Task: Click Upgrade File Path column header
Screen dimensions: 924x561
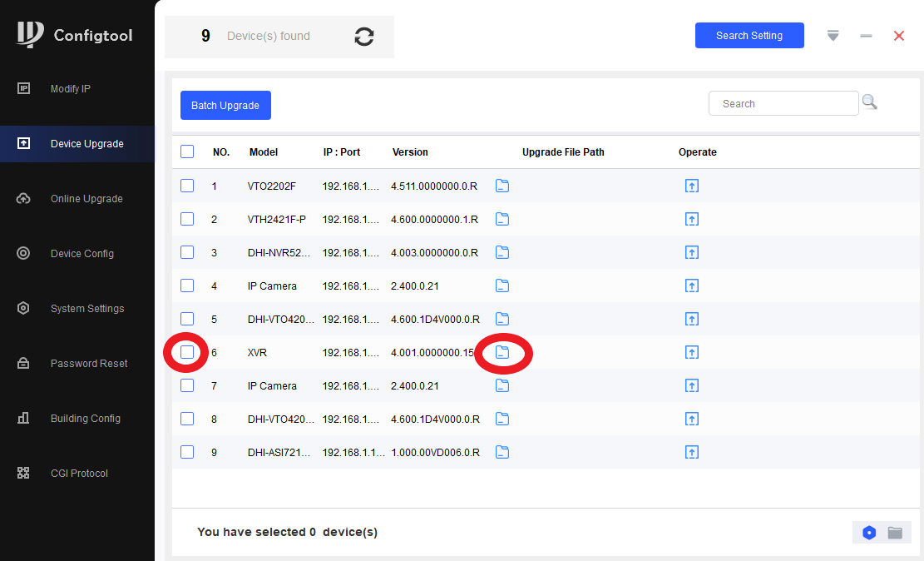Action: tap(563, 152)
